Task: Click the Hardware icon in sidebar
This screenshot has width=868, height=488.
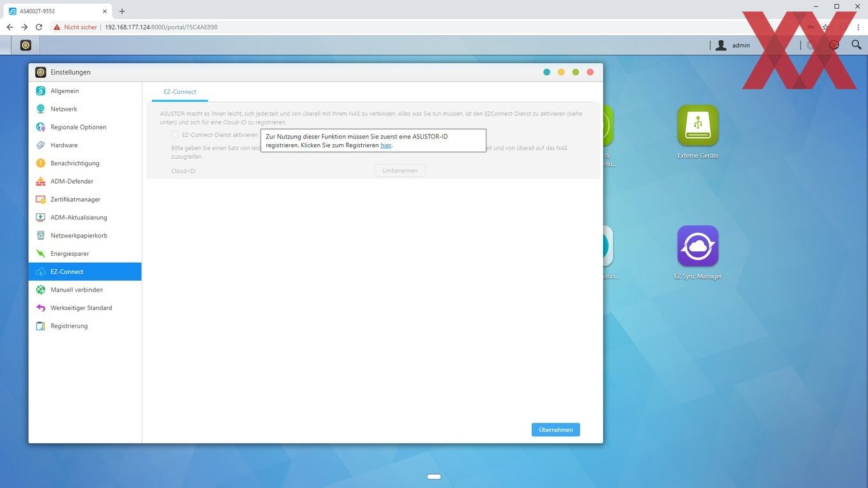Action: [41, 145]
